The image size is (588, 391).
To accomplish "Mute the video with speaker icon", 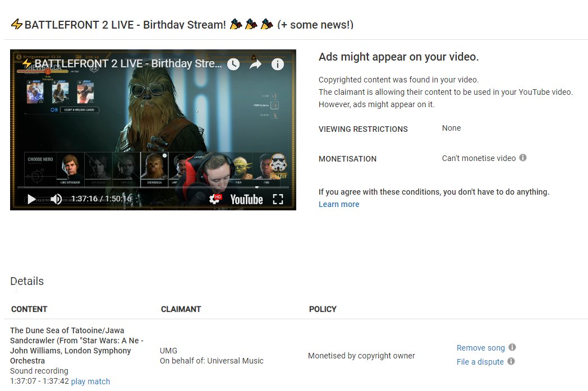I will click(56, 199).
